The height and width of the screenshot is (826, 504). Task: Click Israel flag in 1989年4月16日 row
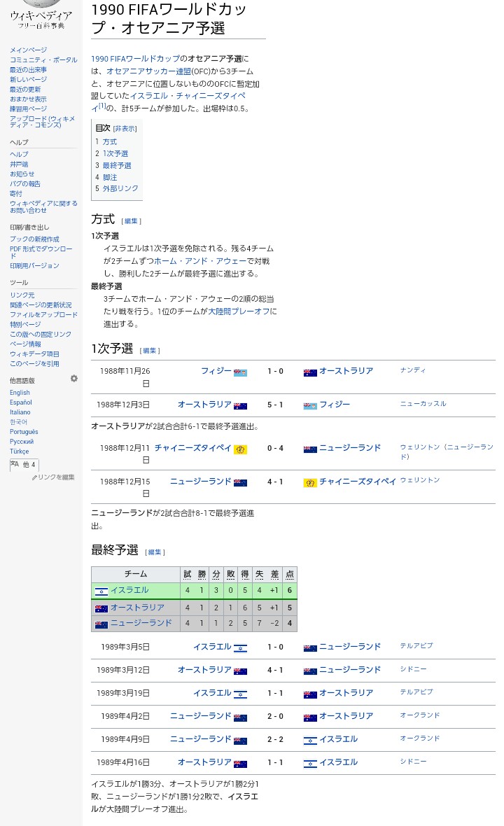[x=310, y=764]
